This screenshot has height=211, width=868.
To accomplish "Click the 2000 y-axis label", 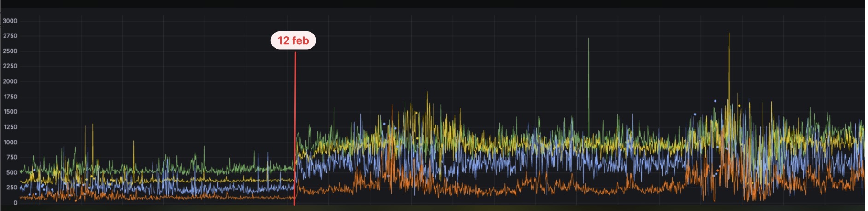I will tap(10, 81).
